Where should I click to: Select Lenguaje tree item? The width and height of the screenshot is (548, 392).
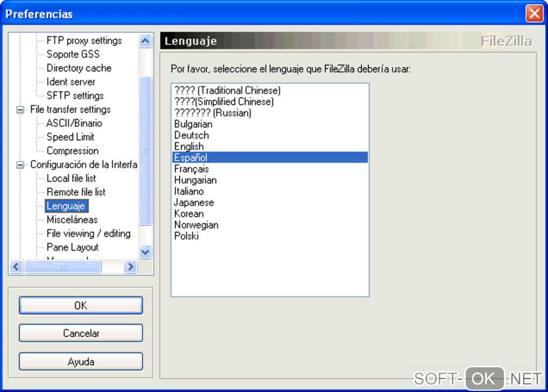tap(67, 206)
